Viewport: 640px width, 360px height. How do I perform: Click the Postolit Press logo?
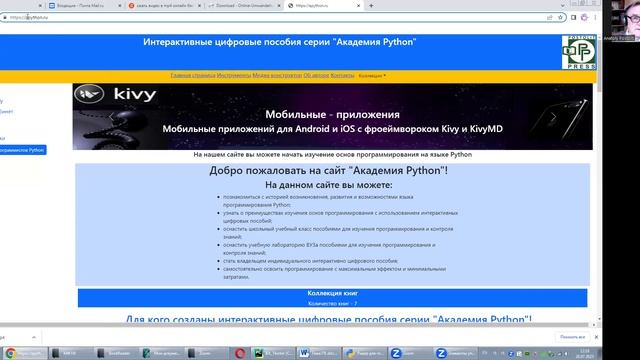click(579, 52)
